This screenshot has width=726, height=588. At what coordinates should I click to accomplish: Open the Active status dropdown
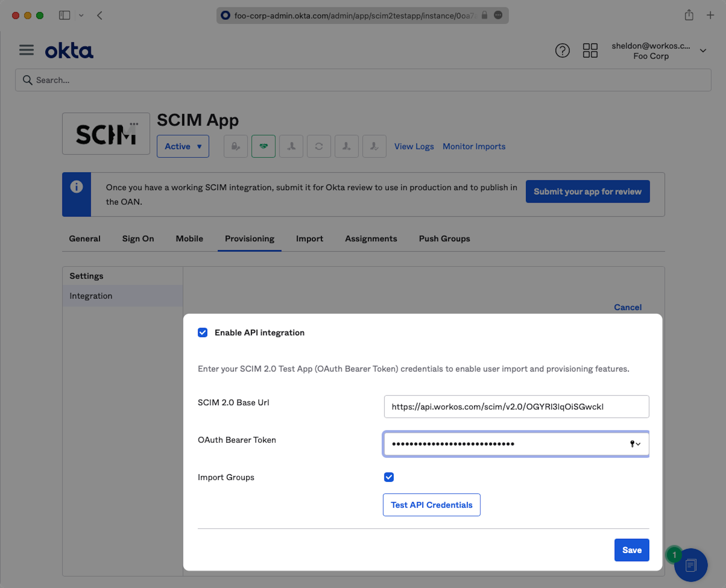(x=183, y=146)
